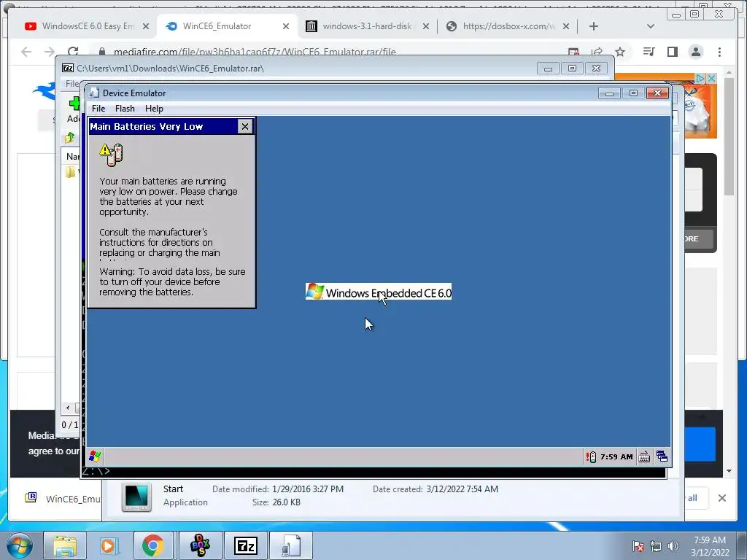This screenshot has width=747, height=560.
Task: Click the 7-Zip window title bar path
Action: tap(171, 69)
